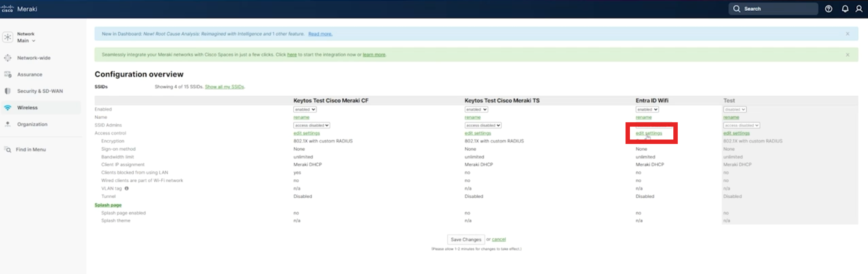Click the Security & SD-WAN shield icon
This screenshot has height=274, width=868.
pos(7,91)
